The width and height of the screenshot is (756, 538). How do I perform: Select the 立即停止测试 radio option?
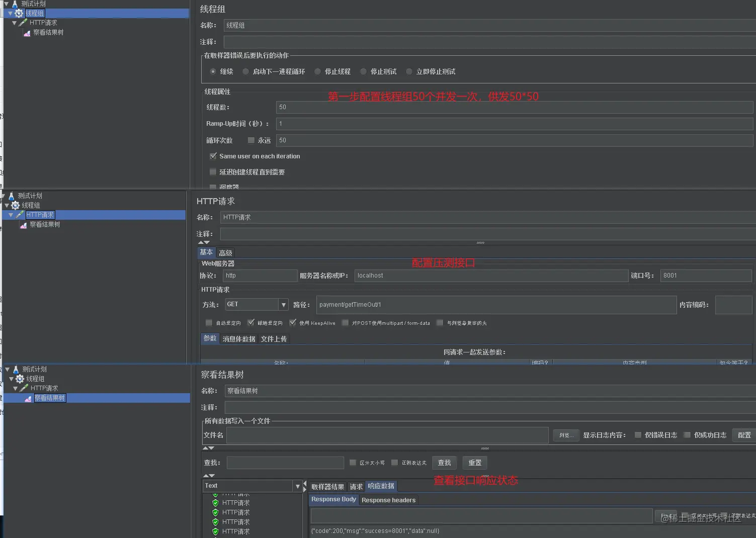[x=409, y=71]
